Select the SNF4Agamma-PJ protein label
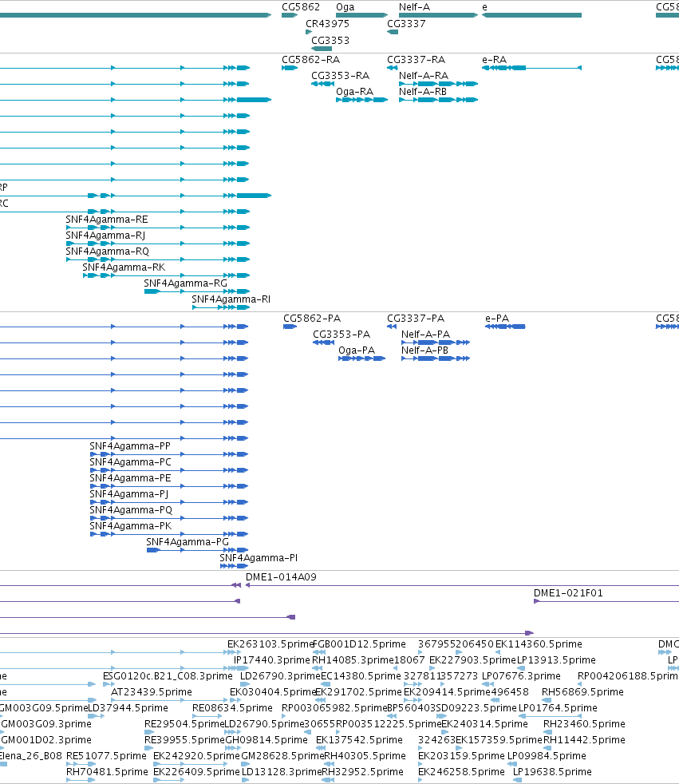 pyautogui.click(x=129, y=494)
